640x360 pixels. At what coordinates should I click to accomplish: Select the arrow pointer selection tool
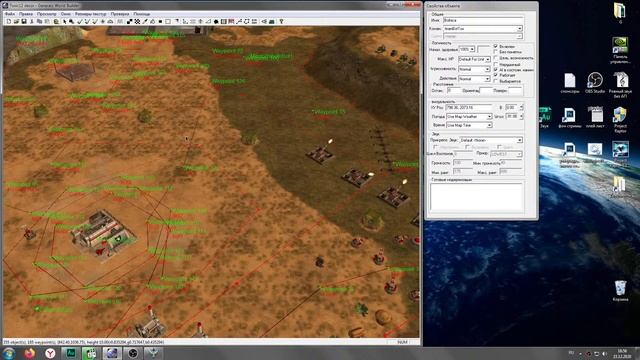(64, 21)
